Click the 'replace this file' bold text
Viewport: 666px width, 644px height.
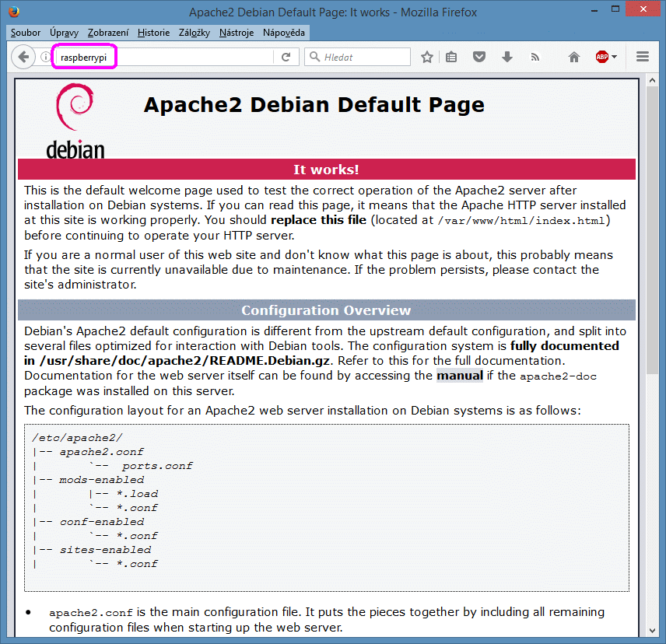point(318,220)
